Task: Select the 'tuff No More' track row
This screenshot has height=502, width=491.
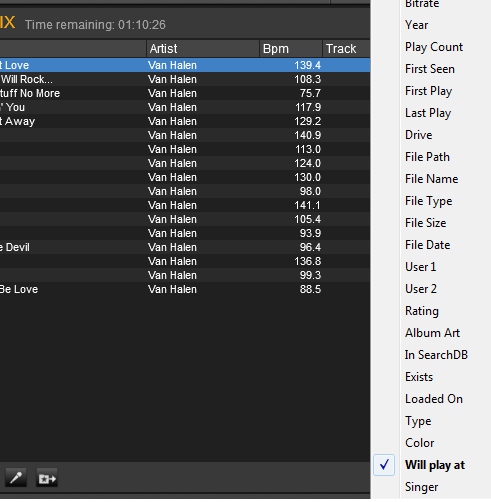Action: pyautogui.click(x=185, y=93)
